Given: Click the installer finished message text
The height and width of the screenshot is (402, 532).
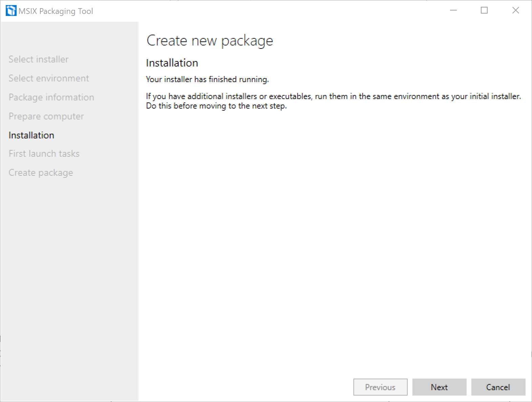Looking at the screenshot, I should (207, 79).
